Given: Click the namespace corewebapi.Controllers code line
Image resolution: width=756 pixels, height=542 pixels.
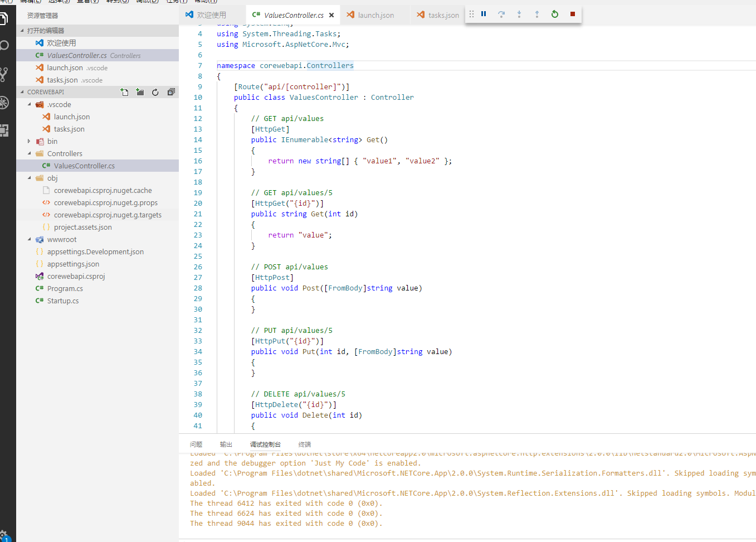Looking at the screenshot, I should click(285, 65).
